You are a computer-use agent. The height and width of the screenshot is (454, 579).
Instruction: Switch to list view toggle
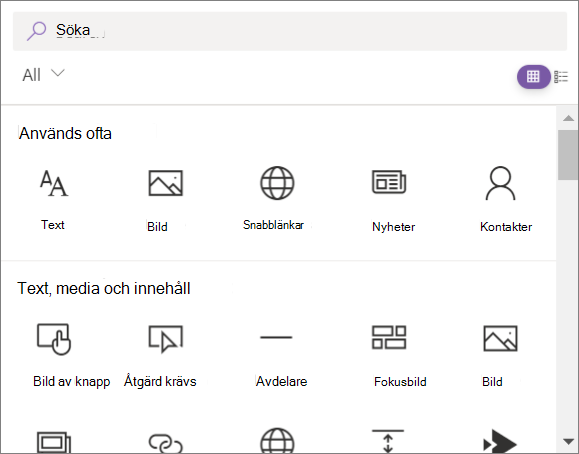[x=561, y=77]
